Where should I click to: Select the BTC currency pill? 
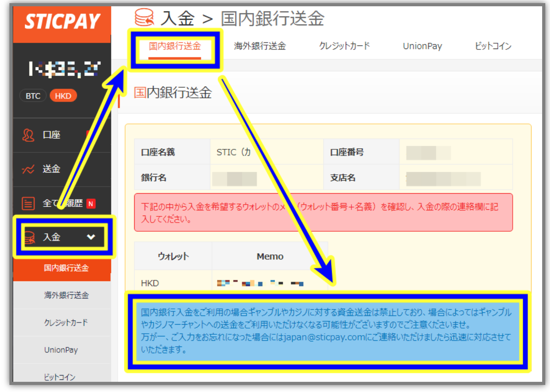[33, 96]
